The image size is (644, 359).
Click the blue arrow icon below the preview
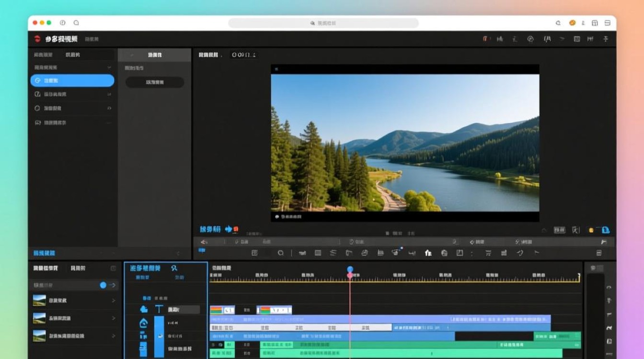tap(229, 229)
